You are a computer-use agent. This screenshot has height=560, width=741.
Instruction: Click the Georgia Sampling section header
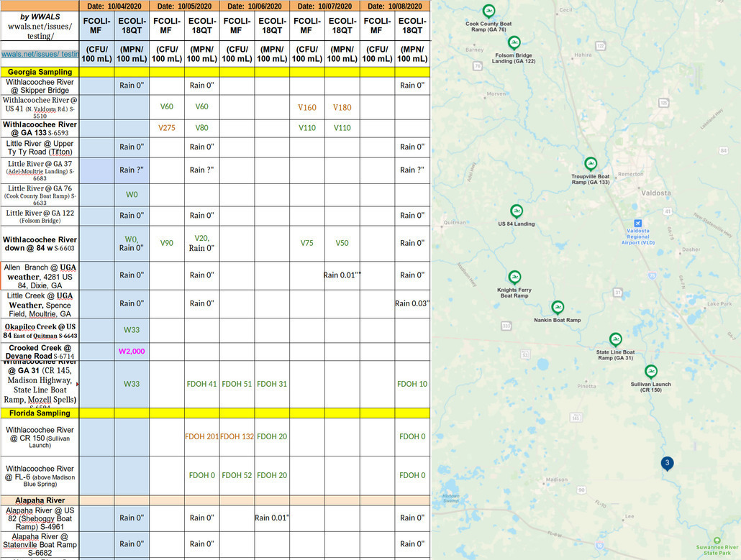(40, 72)
